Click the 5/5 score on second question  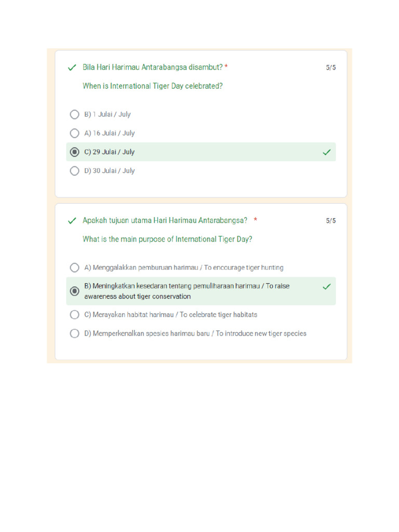331,221
